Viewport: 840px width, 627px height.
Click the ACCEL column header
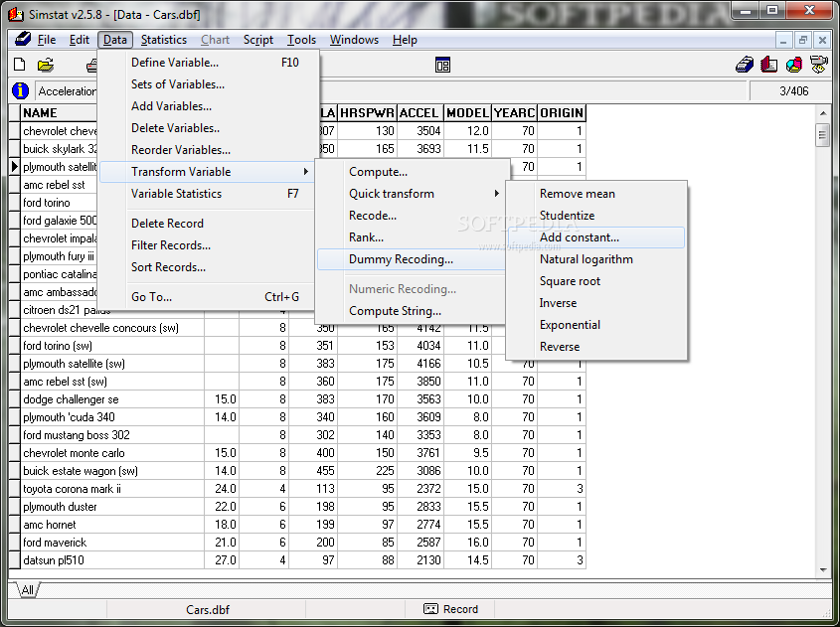point(420,113)
